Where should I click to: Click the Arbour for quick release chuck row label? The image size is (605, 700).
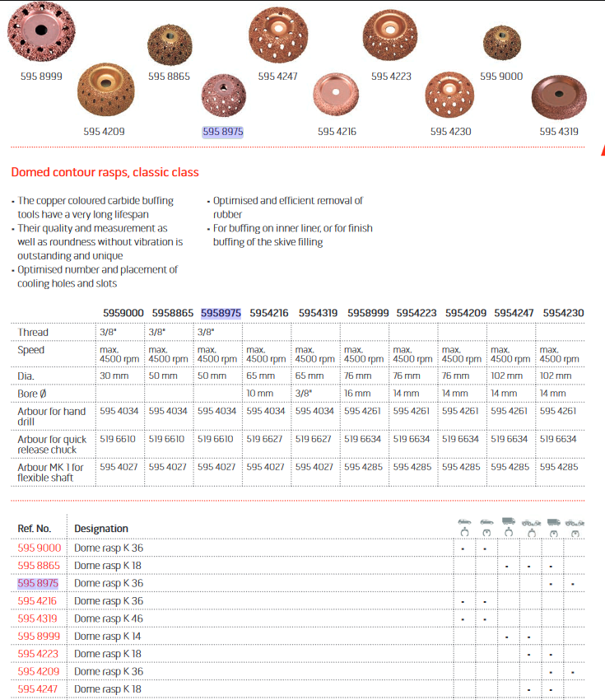[x=52, y=445]
